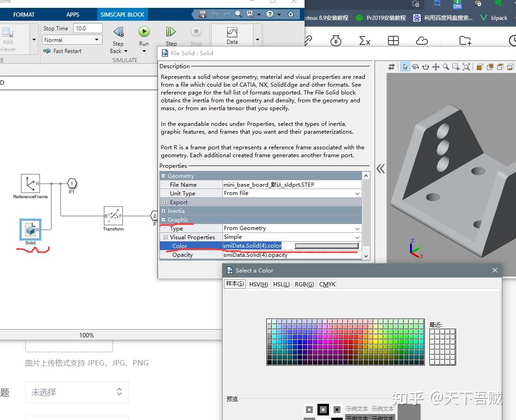Viewport: 516px width, 420px height.
Task: Select the Solid block in the model
Action: click(x=30, y=229)
